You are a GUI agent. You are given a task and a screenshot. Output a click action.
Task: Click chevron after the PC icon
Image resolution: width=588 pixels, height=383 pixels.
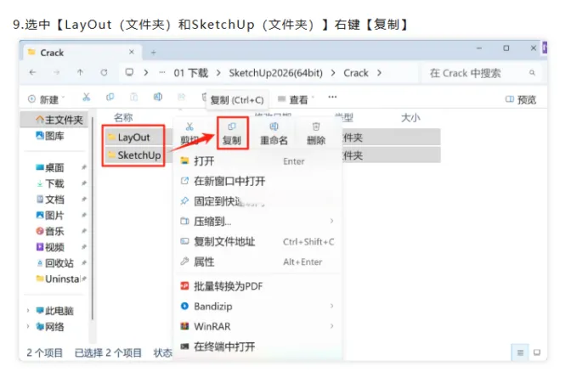[x=146, y=73]
